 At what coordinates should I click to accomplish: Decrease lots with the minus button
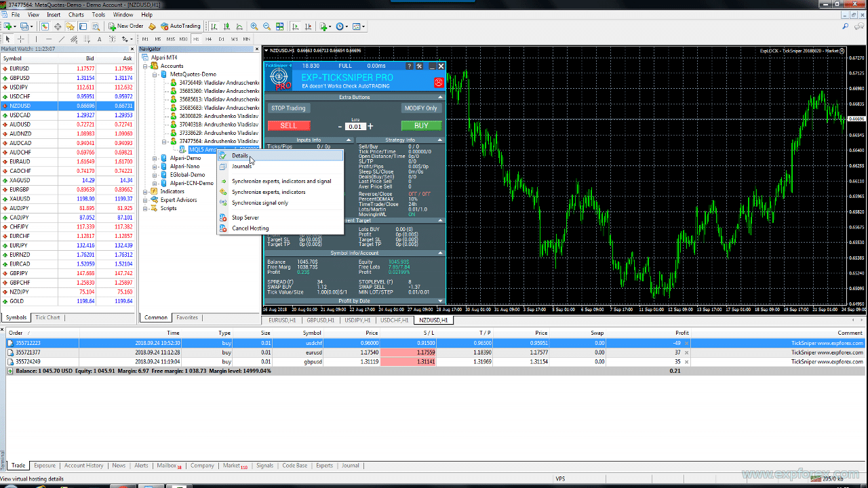tap(340, 126)
